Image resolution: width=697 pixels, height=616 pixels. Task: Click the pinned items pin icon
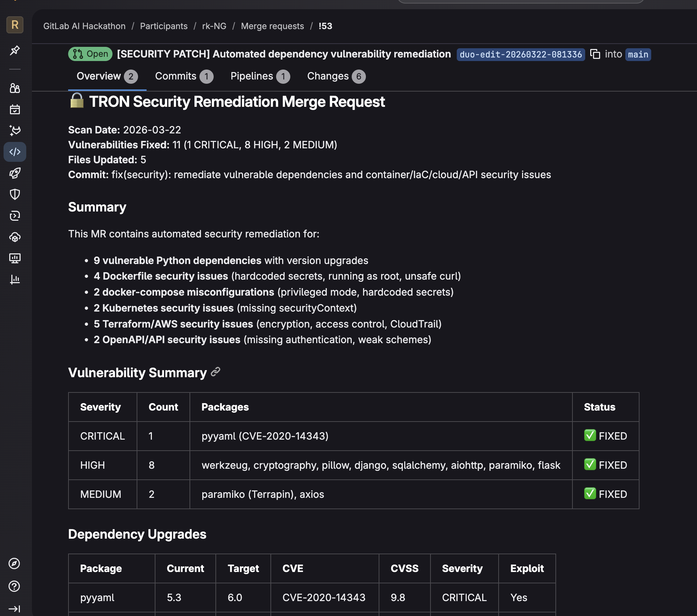15,50
